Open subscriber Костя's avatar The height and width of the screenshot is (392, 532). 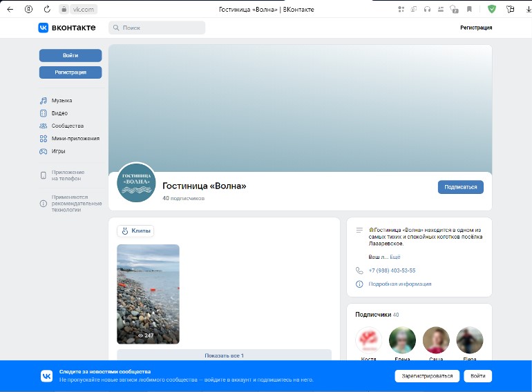(368, 340)
